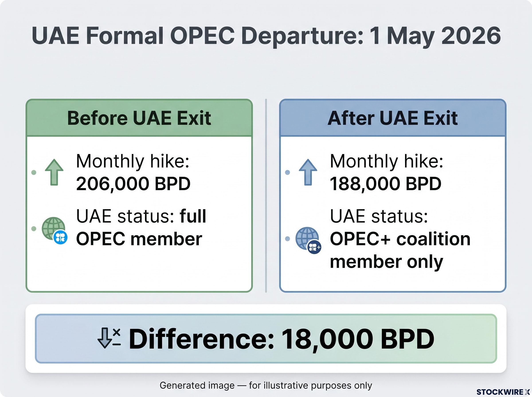Click the green upward arrow icon
Image resolution: width=532 pixels, height=397 pixels.
pyautogui.click(x=54, y=172)
